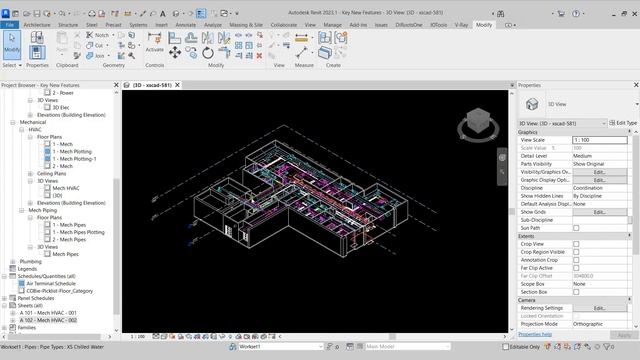Screen dimensions: 640x360
Task: Toggle the Editable Only checkbox
Action: pyautogui.click(x=505, y=347)
